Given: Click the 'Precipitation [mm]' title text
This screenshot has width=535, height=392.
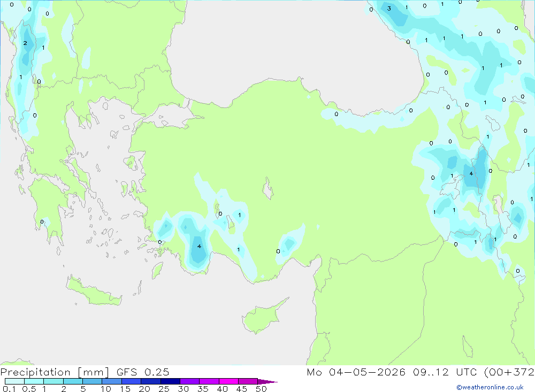Looking at the screenshot, I should [x=55, y=372].
